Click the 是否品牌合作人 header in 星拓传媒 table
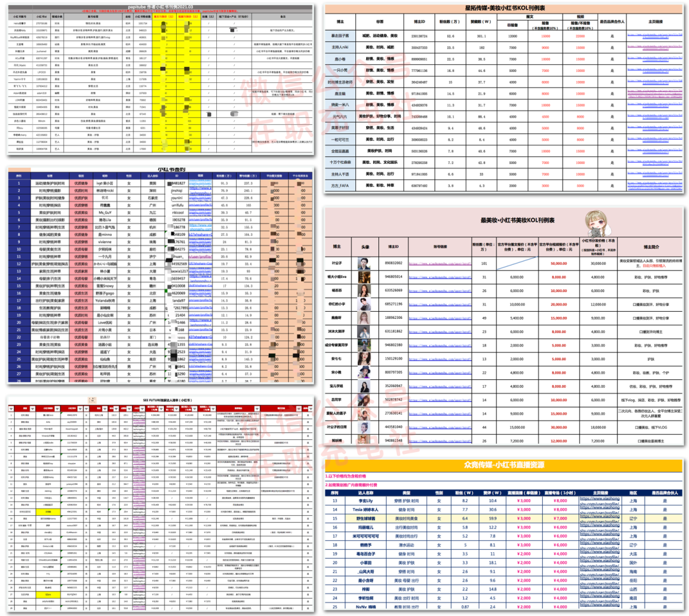This screenshot has height=616, width=689. point(612,22)
